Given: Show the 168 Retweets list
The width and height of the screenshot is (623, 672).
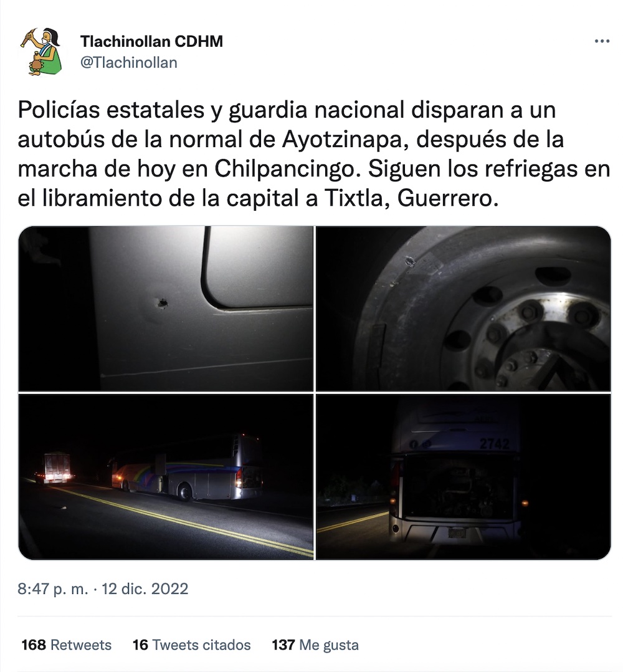Looking at the screenshot, I should tap(67, 645).
